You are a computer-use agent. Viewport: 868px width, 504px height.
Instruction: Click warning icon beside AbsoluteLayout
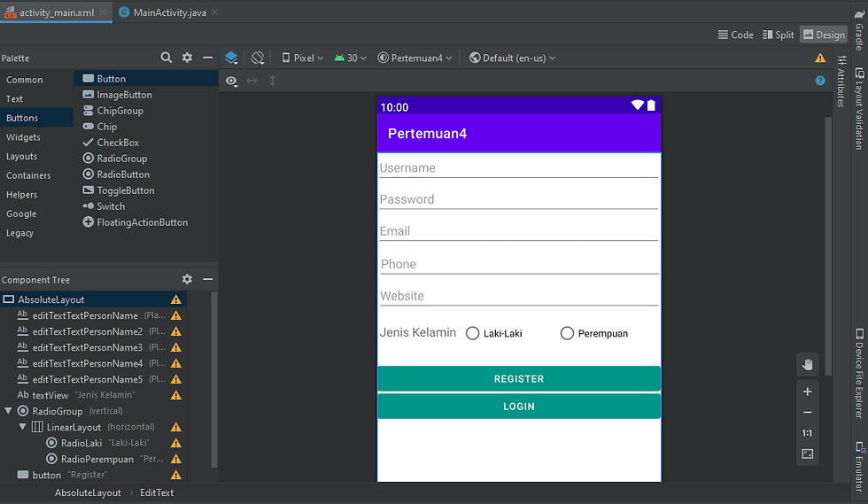click(176, 299)
